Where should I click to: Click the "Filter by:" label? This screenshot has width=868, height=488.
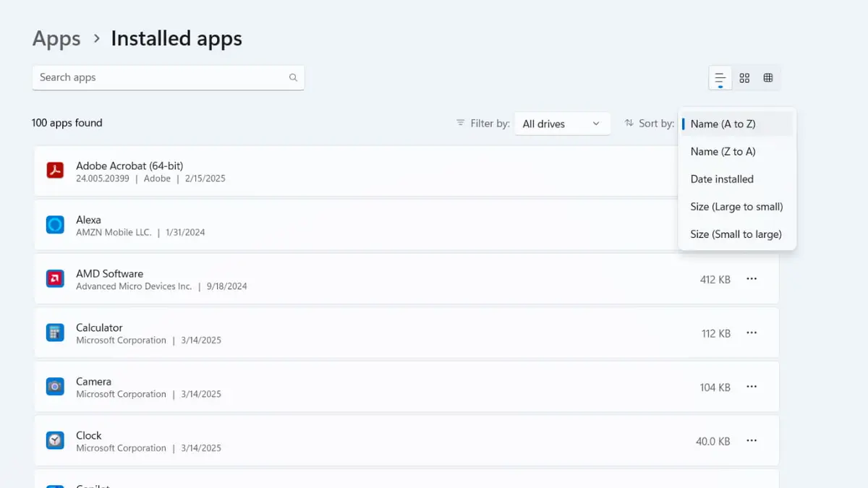point(490,124)
